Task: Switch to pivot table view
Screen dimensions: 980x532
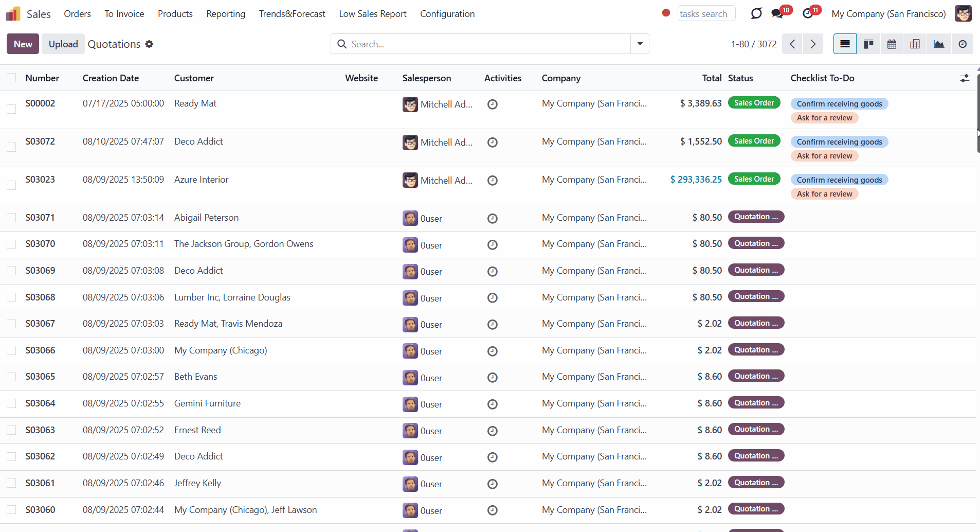Action: click(x=915, y=44)
